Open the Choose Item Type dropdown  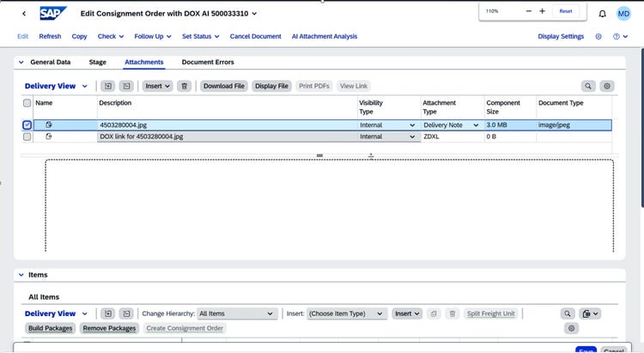click(x=347, y=313)
